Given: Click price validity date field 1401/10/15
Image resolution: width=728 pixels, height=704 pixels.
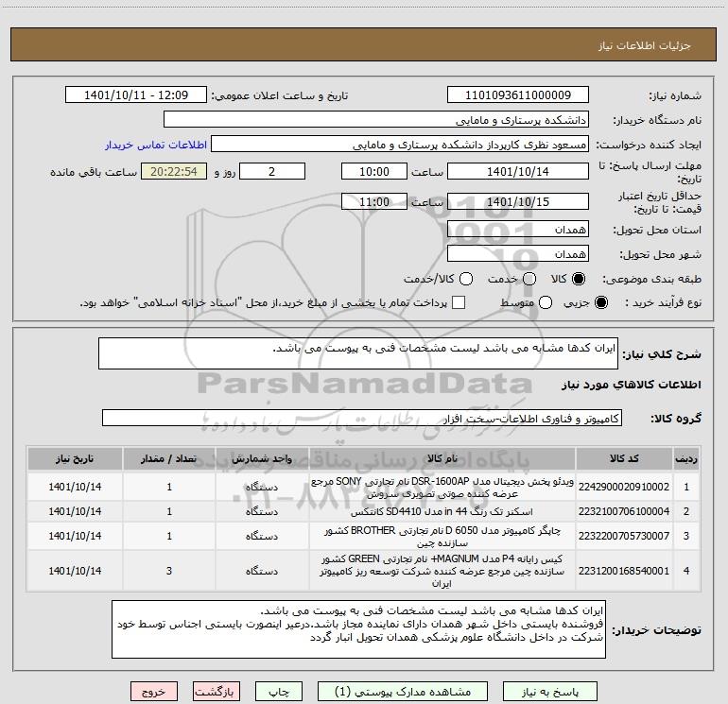Looking at the screenshot, I should tap(518, 201).
